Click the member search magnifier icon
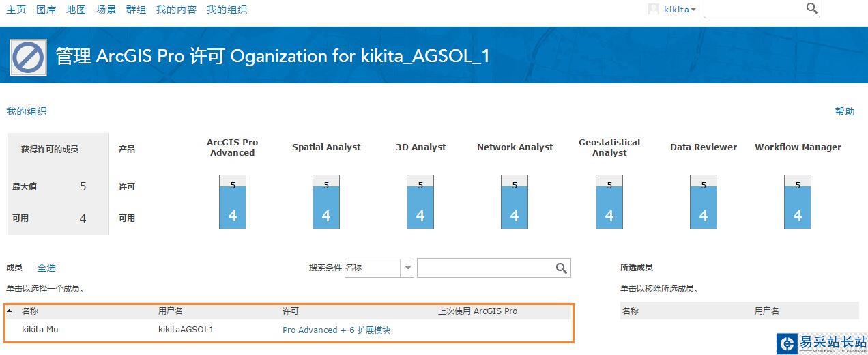 (562, 268)
